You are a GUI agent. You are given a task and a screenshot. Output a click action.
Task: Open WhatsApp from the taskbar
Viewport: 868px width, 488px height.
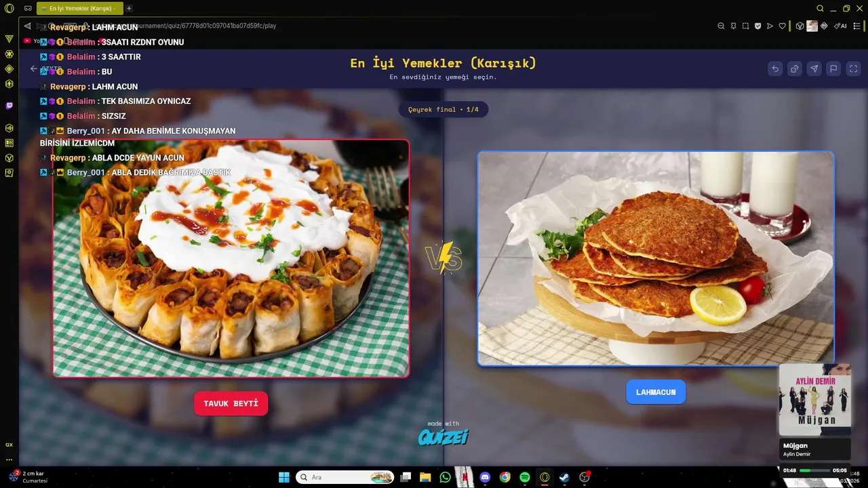[445, 477]
